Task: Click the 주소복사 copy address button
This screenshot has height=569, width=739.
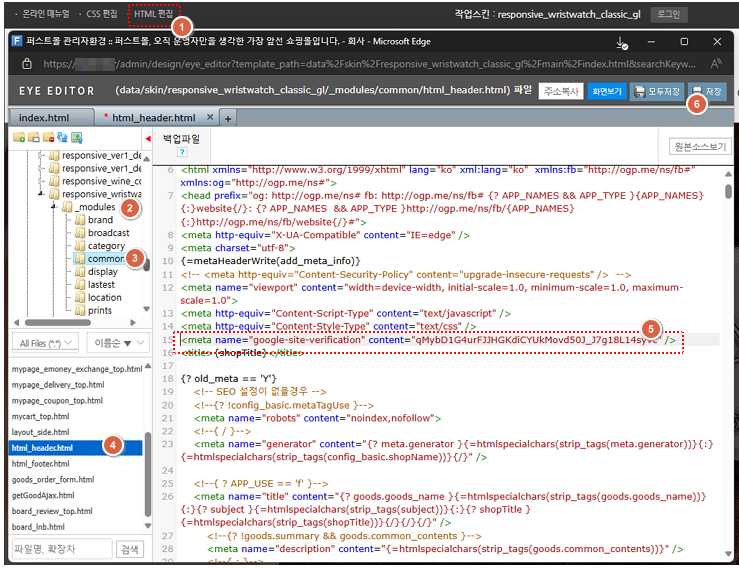Action: coord(560,91)
